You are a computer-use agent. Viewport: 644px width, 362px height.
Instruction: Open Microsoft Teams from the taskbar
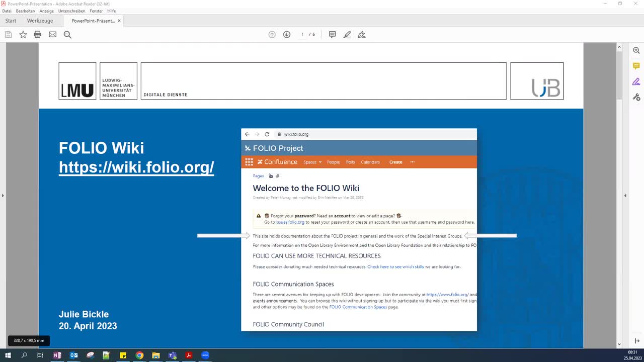pos(173,355)
